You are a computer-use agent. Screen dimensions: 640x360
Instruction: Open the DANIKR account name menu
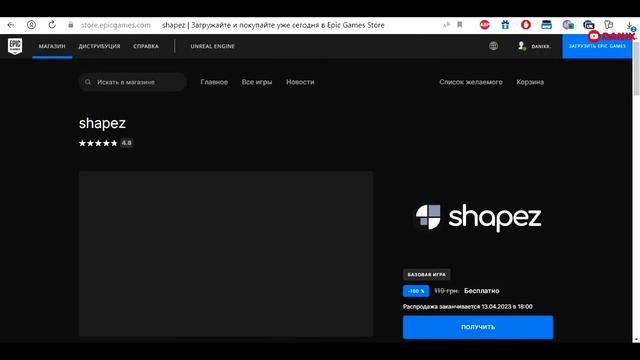[x=541, y=47]
